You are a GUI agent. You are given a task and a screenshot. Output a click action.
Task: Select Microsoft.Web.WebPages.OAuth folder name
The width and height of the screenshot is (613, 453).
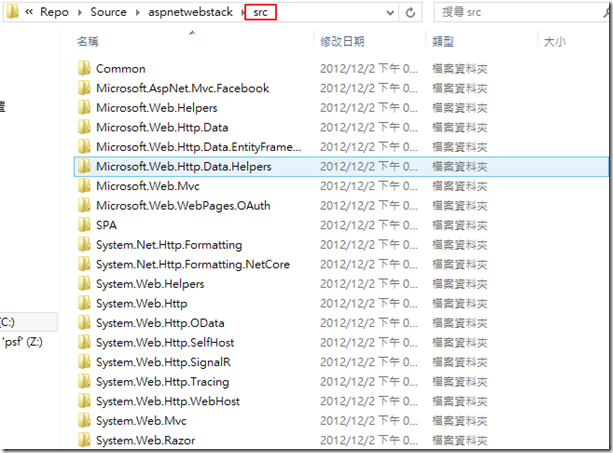(183, 206)
